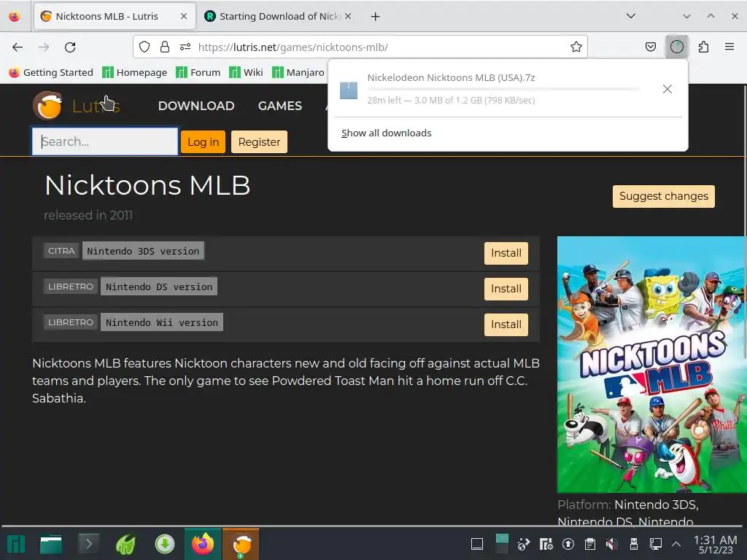747x560 pixels.
Task: Open the green leaf app in taskbar
Action: coord(125,544)
